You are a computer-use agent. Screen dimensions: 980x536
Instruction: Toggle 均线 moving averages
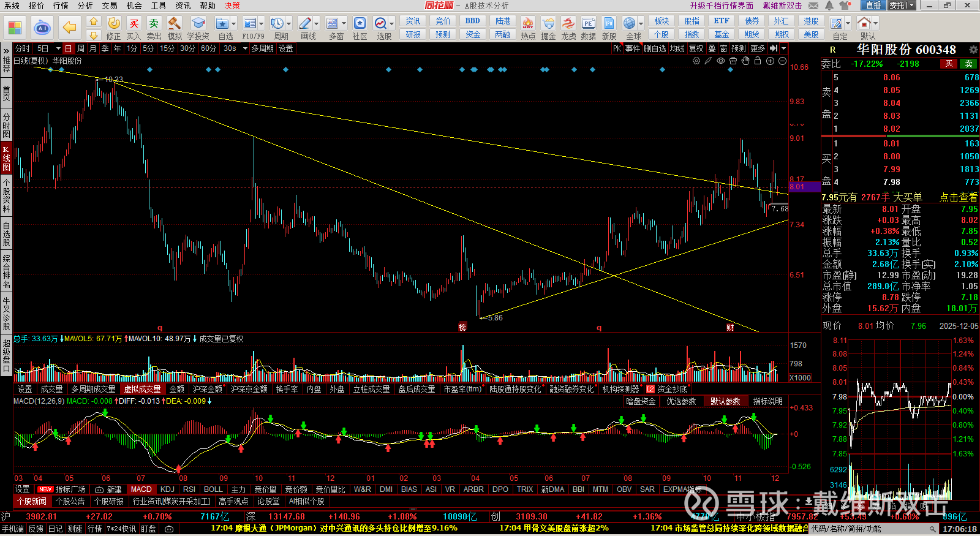click(677, 48)
